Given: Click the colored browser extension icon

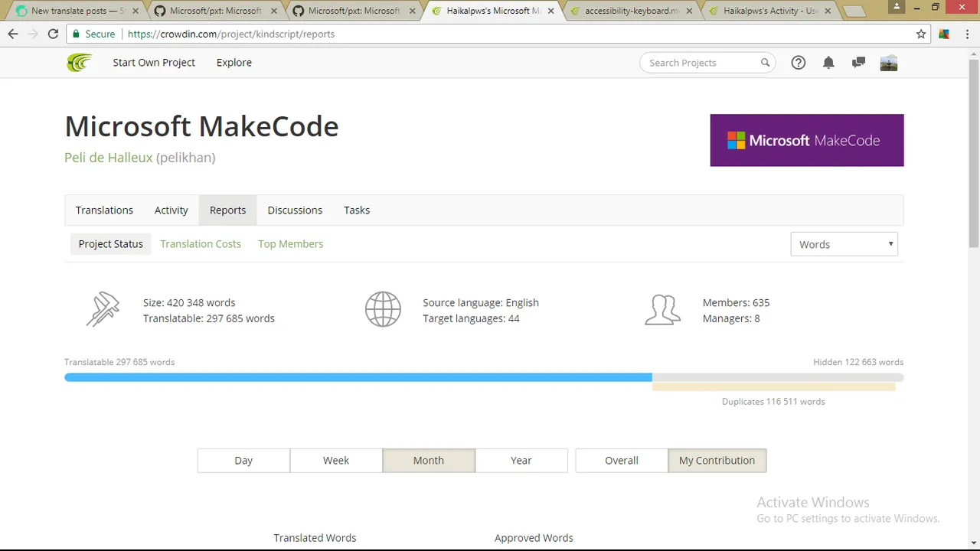Looking at the screenshot, I should tap(944, 34).
